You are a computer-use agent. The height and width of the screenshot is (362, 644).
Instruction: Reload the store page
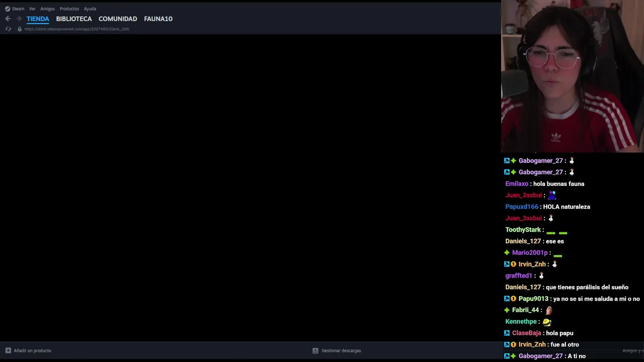8,29
